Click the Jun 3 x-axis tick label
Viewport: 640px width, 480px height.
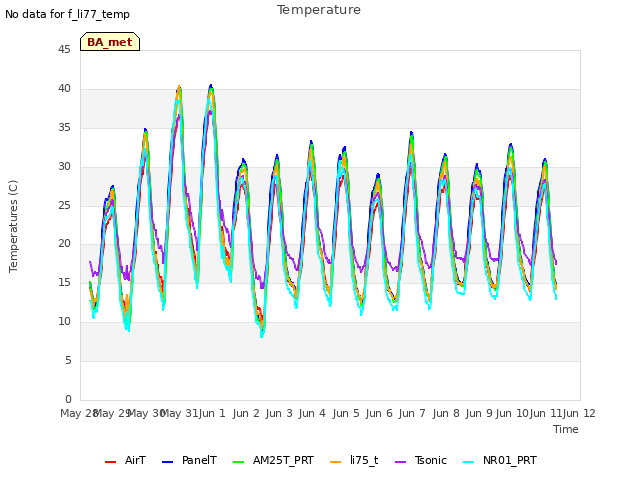[x=279, y=413]
